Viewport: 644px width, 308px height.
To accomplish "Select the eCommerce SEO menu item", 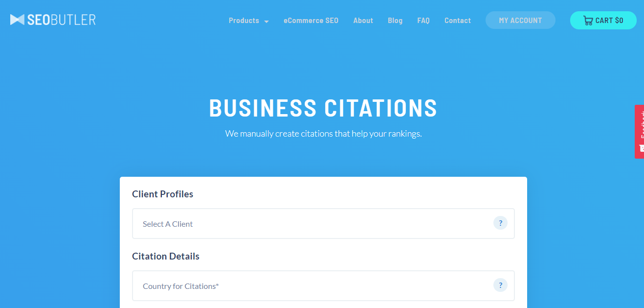I will (x=311, y=21).
